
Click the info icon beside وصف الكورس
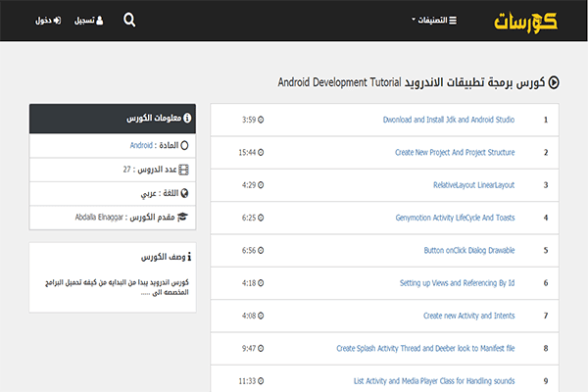[x=188, y=257]
